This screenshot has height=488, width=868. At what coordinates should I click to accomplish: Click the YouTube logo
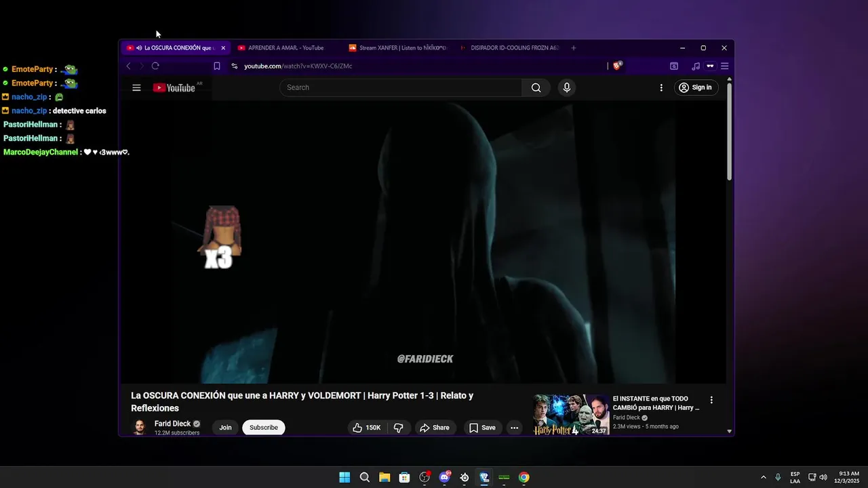174,87
